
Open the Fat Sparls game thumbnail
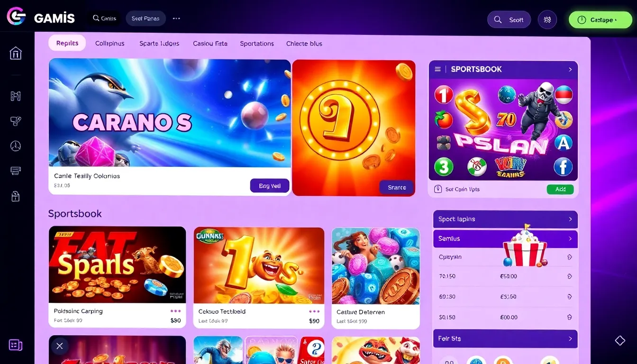tap(117, 264)
